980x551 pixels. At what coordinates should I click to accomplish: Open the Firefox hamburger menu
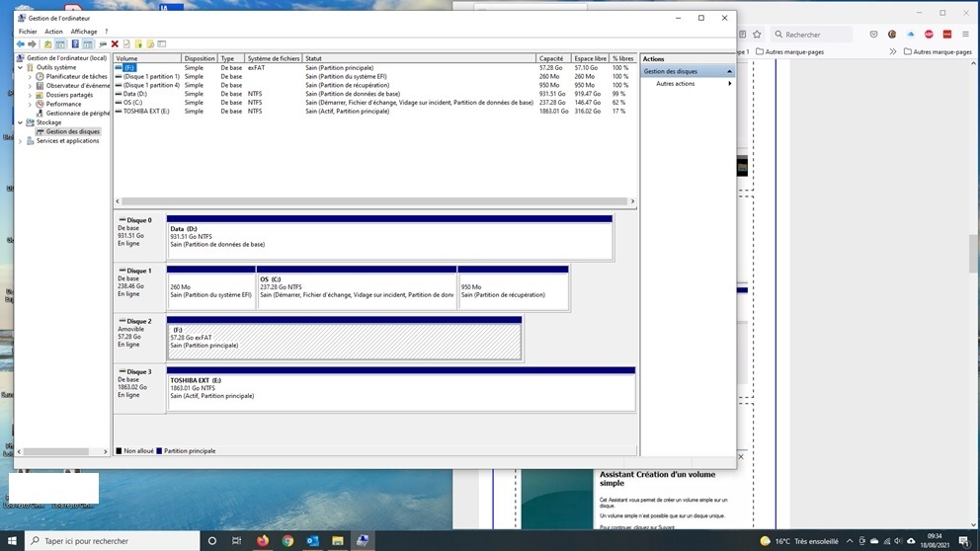pos(965,35)
